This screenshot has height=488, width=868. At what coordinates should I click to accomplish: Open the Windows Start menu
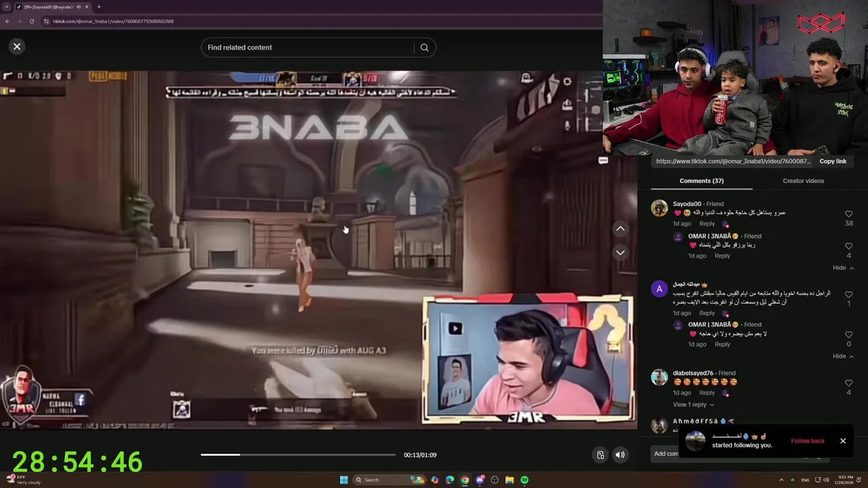click(344, 480)
